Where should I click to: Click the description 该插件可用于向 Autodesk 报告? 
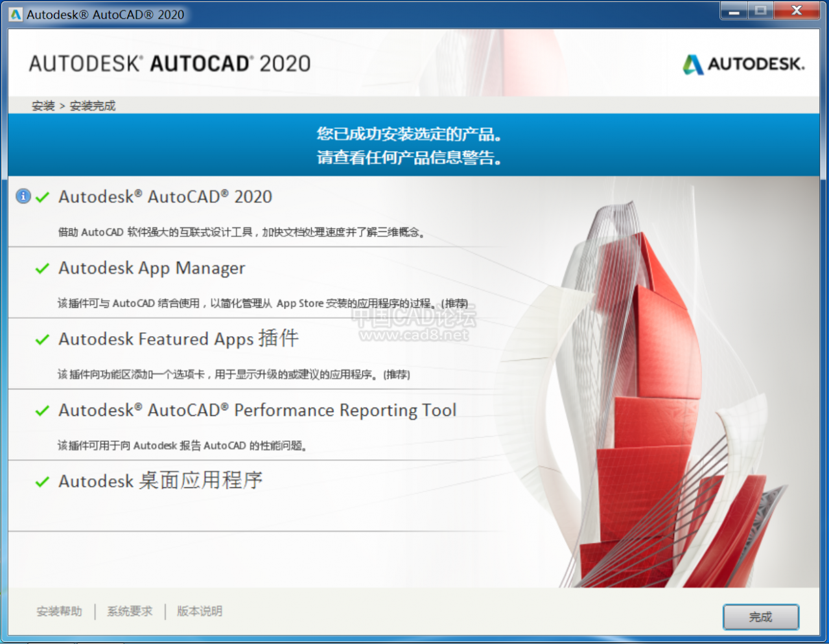(182, 446)
